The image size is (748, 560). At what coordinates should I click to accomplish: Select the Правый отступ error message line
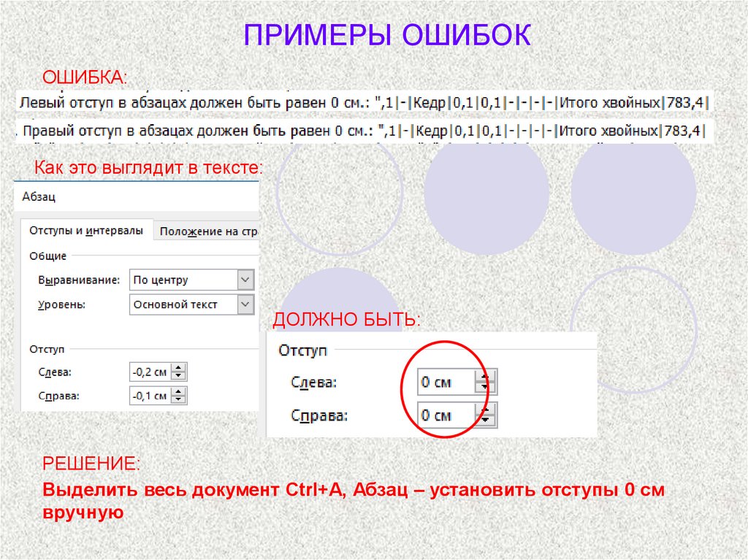364,132
